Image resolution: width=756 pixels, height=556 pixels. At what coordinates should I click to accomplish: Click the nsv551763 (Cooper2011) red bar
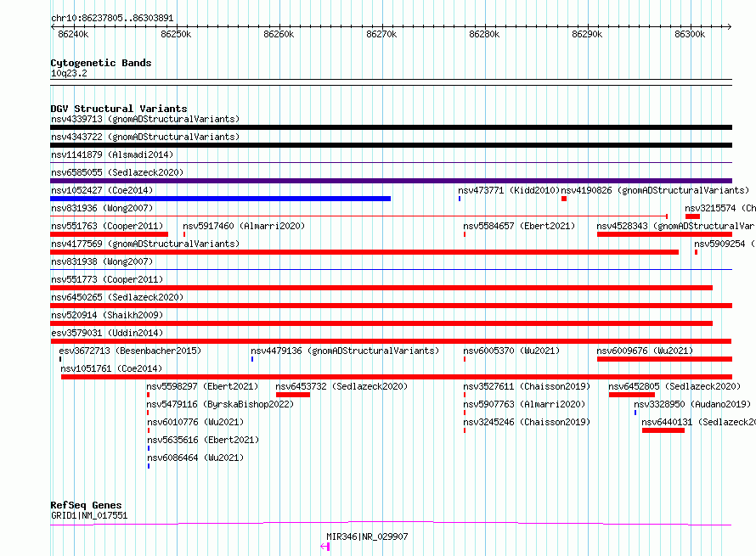click(109, 234)
